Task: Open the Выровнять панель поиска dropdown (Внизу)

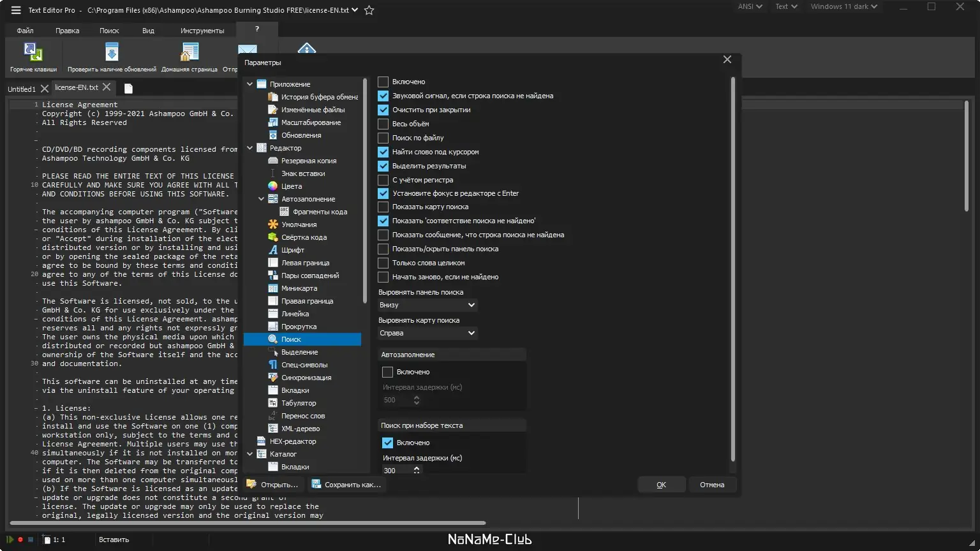Action: 427,305
